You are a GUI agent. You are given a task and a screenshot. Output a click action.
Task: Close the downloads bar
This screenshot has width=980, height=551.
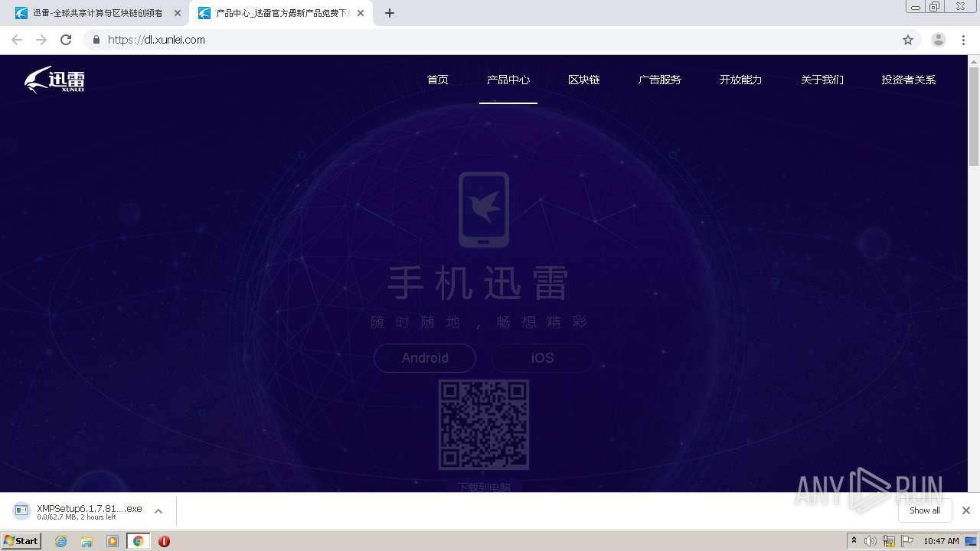click(966, 510)
